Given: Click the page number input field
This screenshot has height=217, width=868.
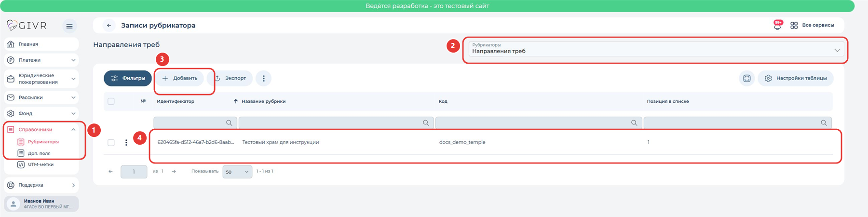Looking at the screenshot, I should point(134,172).
